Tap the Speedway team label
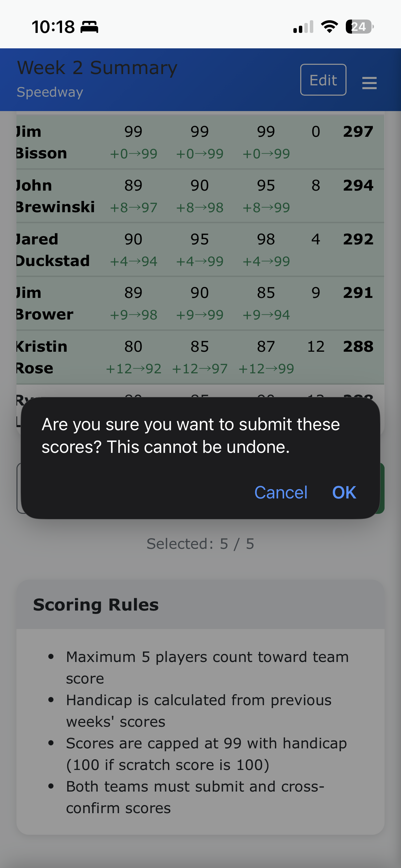 [50, 92]
